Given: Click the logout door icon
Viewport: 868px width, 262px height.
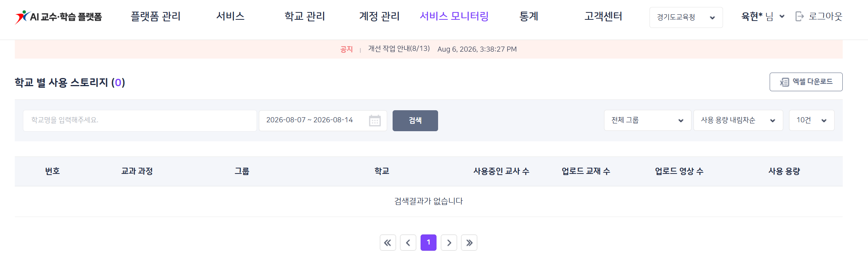Looking at the screenshot, I should pos(800,16).
